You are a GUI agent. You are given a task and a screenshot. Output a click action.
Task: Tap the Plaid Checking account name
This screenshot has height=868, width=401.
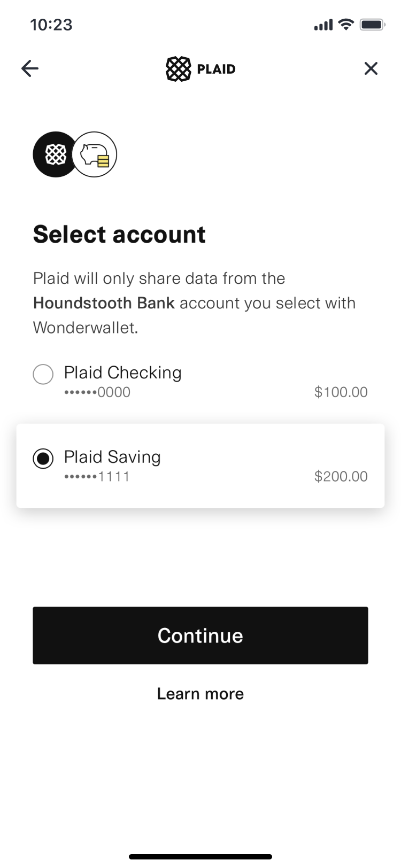[x=123, y=373]
